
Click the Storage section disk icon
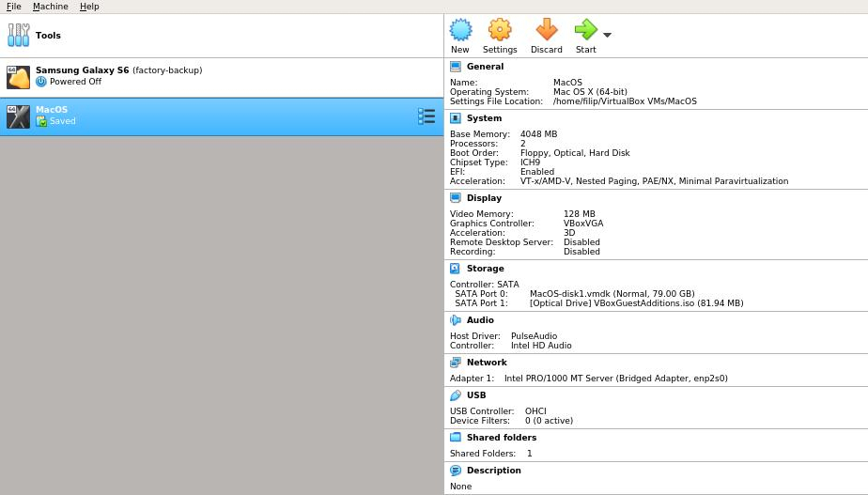(x=456, y=268)
